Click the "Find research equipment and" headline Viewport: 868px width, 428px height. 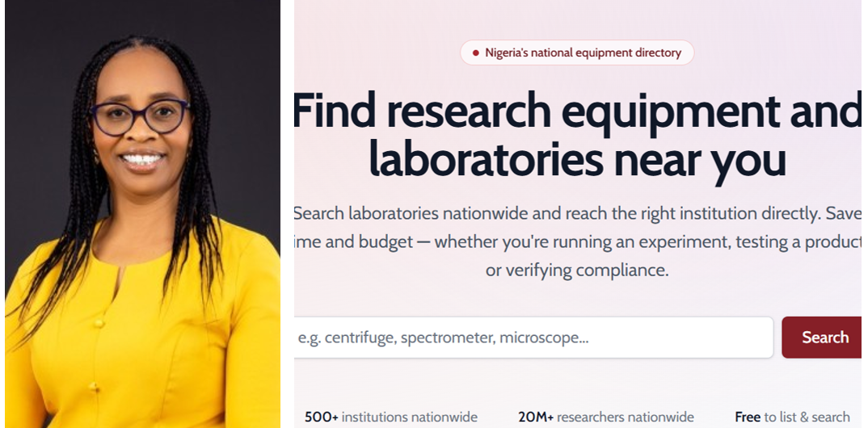tap(577, 111)
